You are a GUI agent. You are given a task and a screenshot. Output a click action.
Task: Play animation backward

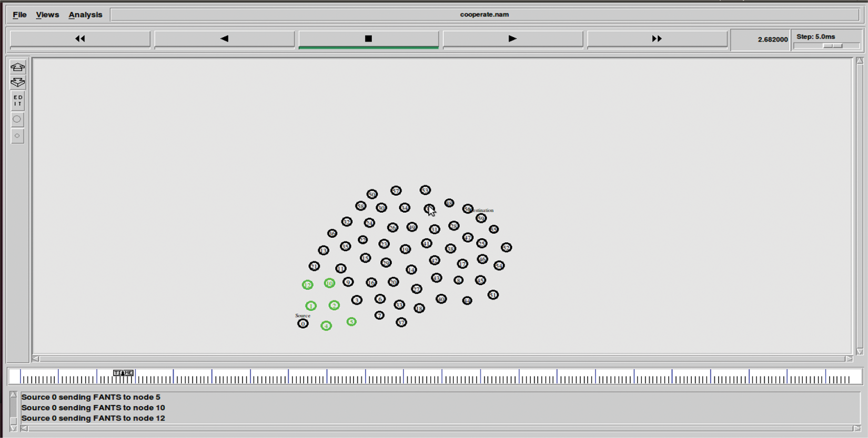[x=224, y=38]
